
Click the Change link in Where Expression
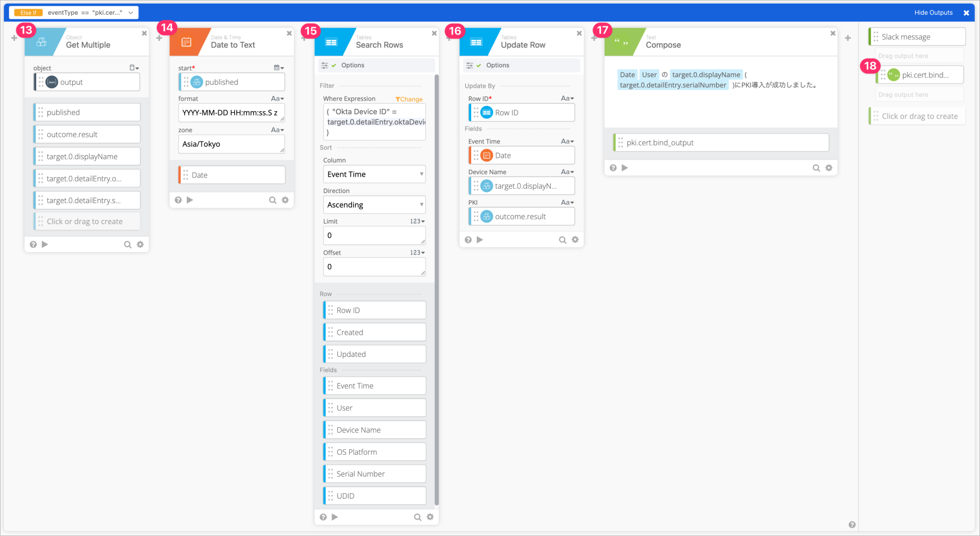pyautogui.click(x=409, y=99)
